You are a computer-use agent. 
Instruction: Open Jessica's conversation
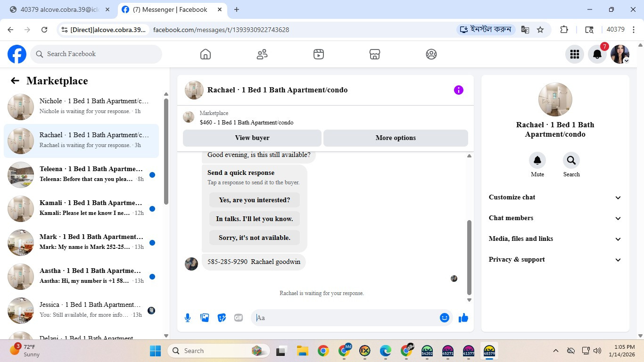point(81,310)
